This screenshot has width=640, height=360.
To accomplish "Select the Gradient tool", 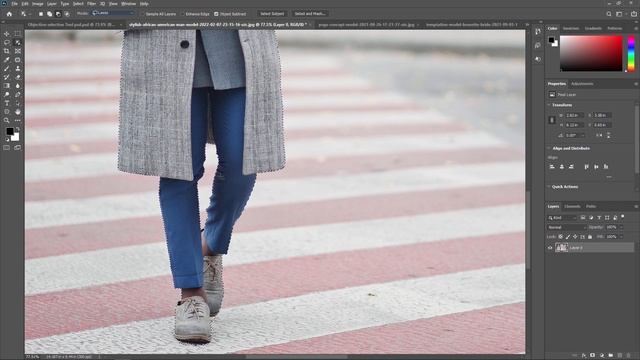I will 7,86.
